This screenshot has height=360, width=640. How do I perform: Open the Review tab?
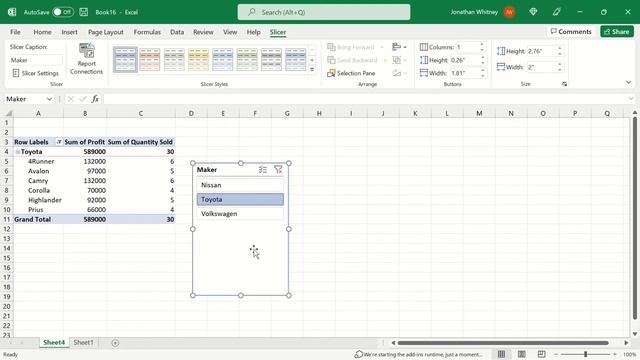click(203, 32)
